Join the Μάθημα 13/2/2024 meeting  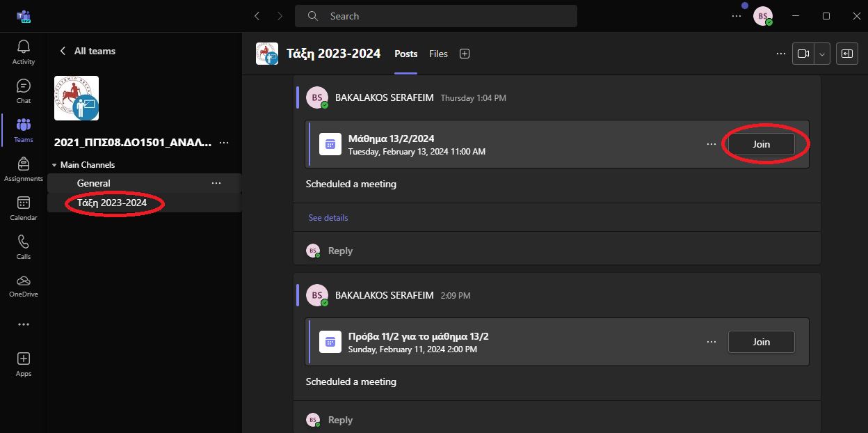coord(761,144)
